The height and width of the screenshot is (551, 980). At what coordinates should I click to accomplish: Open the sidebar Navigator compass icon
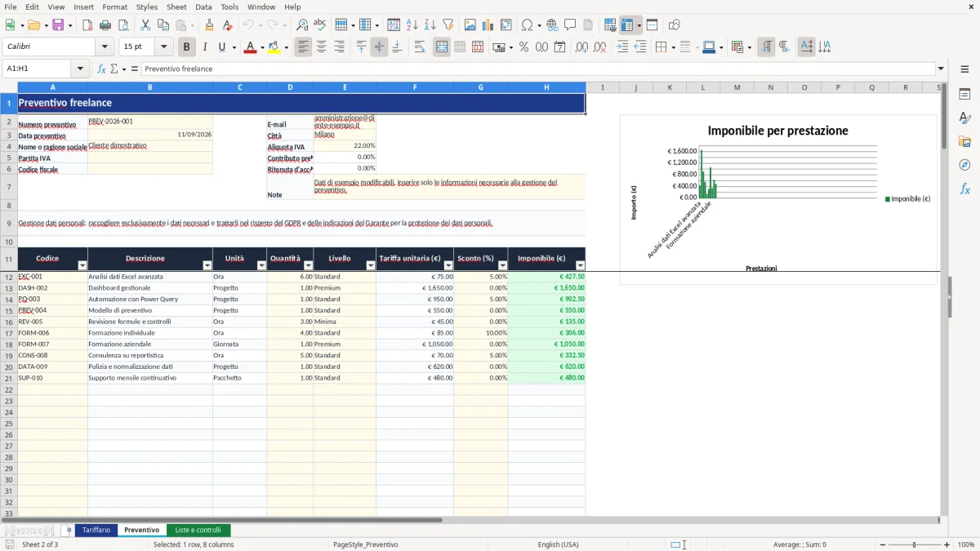pos(964,165)
